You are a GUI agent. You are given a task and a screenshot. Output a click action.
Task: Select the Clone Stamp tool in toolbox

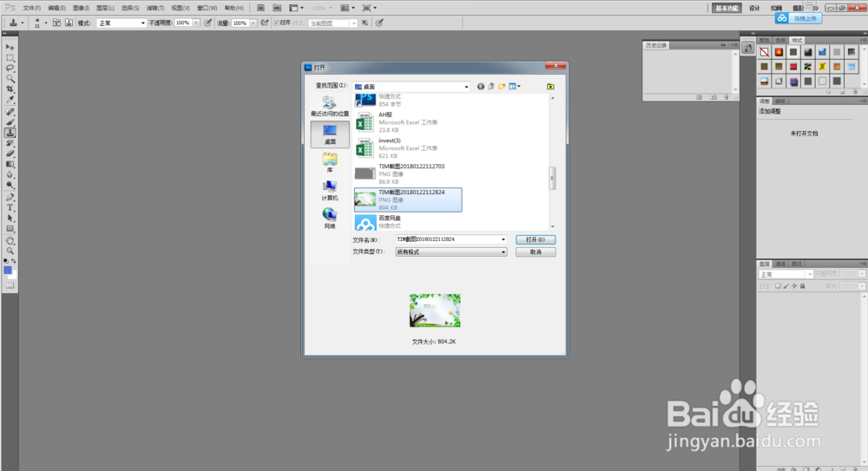pyautogui.click(x=10, y=133)
